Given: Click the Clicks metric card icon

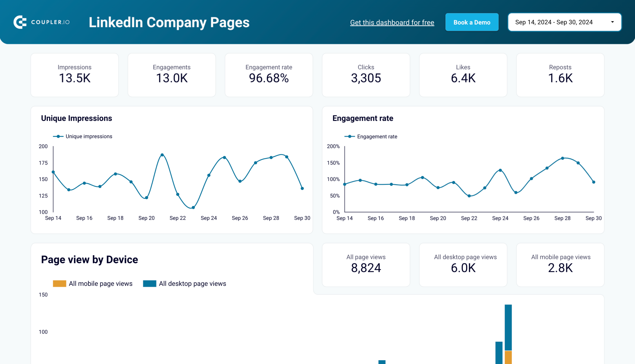Looking at the screenshot, I should [365, 74].
